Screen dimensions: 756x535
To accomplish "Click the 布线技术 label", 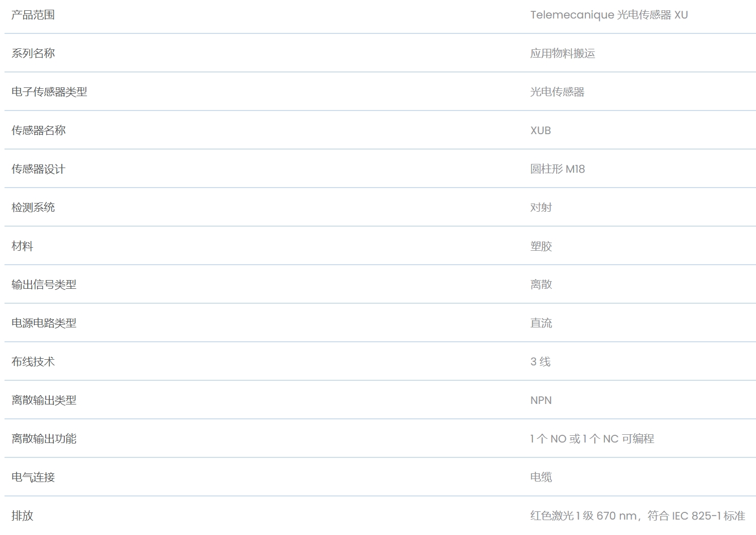I will point(33,362).
